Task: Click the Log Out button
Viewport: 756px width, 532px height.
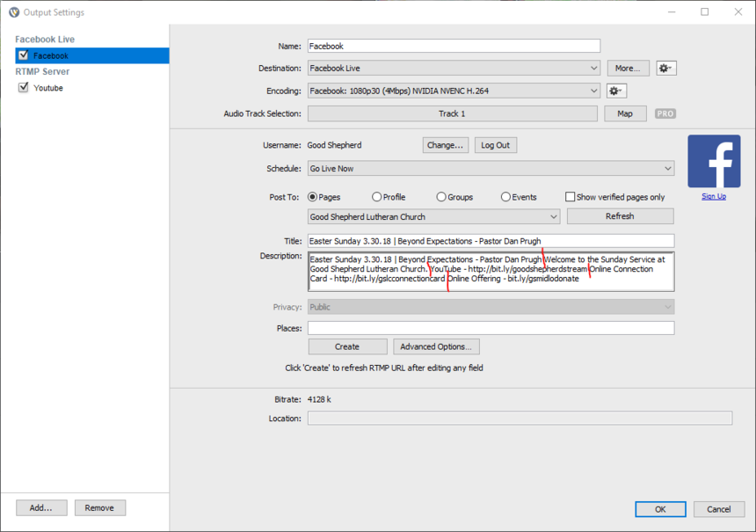Action: [x=496, y=145]
